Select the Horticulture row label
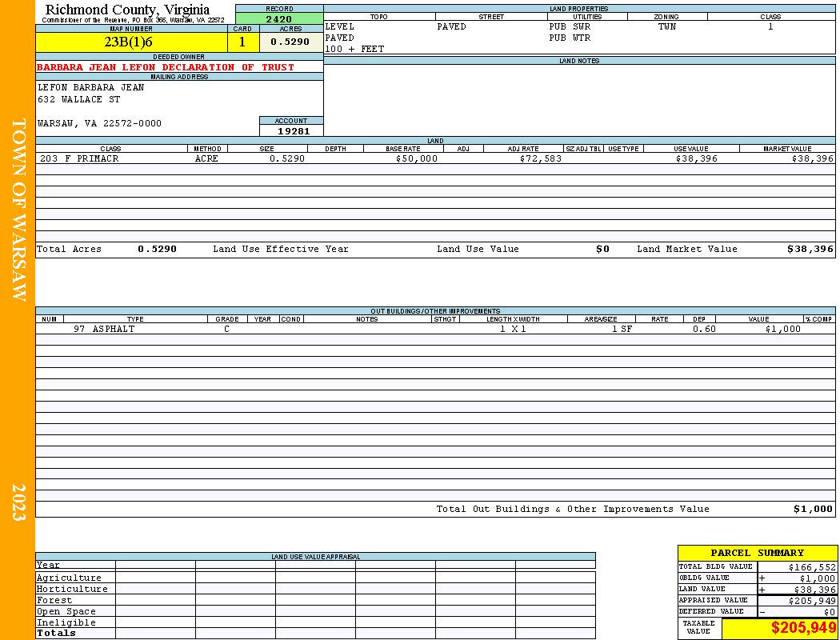Viewport: 840px width, 640px height. point(72,589)
